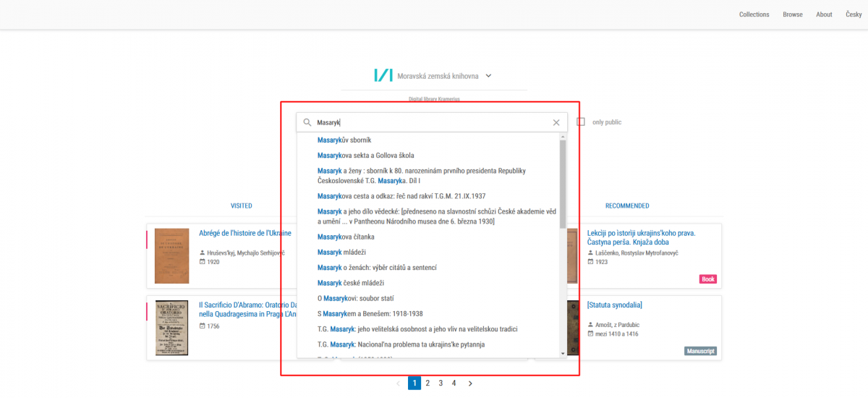
Task: Go to next page arrow
Action: point(470,384)
